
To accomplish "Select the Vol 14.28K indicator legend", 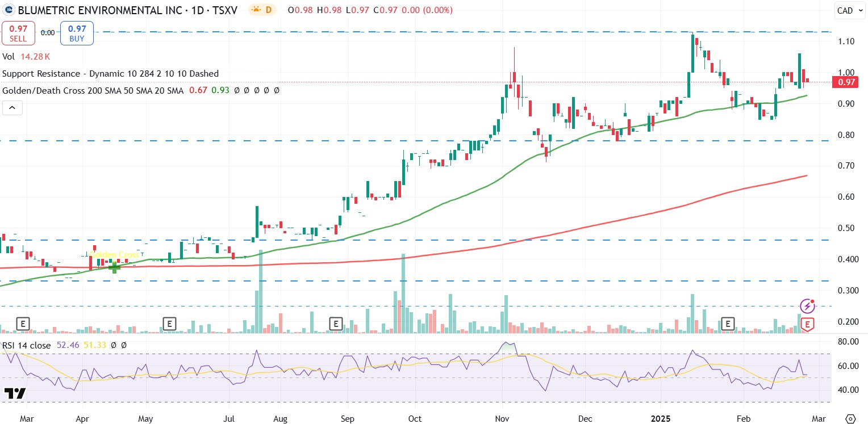I will coord(27,57).
